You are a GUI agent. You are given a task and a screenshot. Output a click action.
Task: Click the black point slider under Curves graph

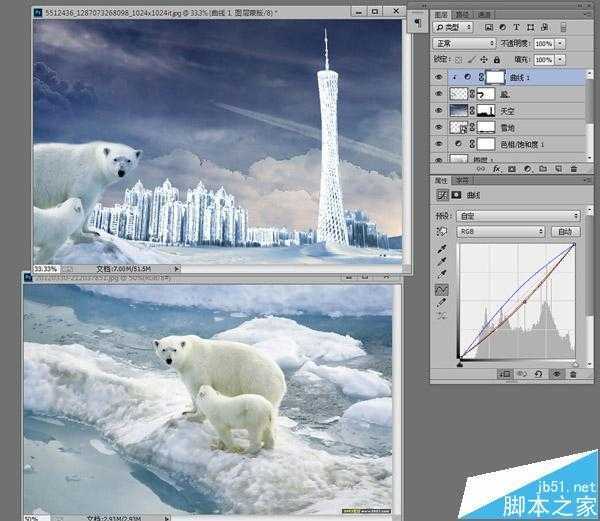[x=460, y=364]
